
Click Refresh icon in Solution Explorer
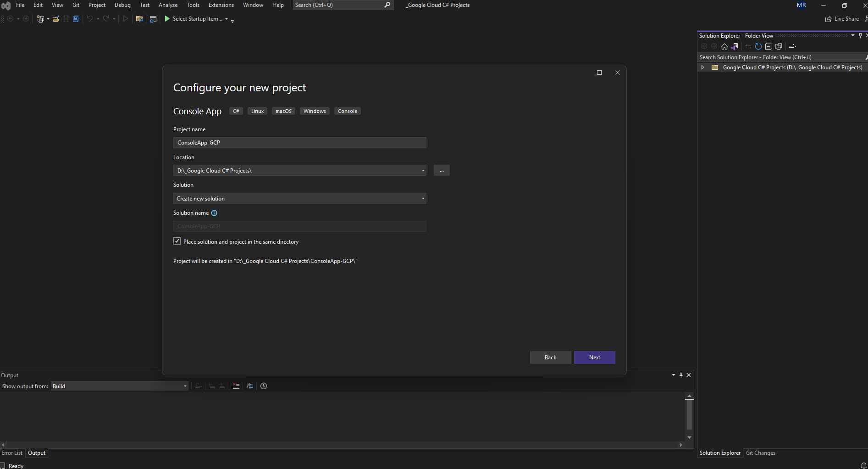[x=758, y=46]
